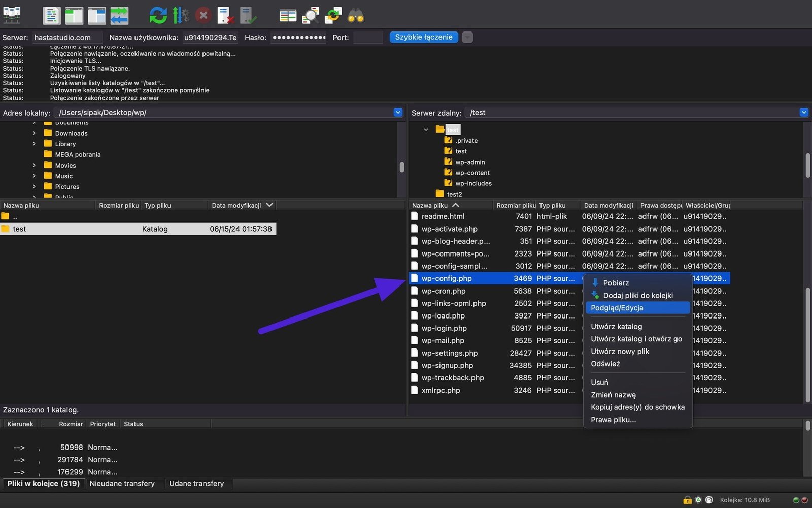Toggle the transfer queue display
Image resolution: width=812 pixels, height=508 pixels.
click(x=119, y=15)
